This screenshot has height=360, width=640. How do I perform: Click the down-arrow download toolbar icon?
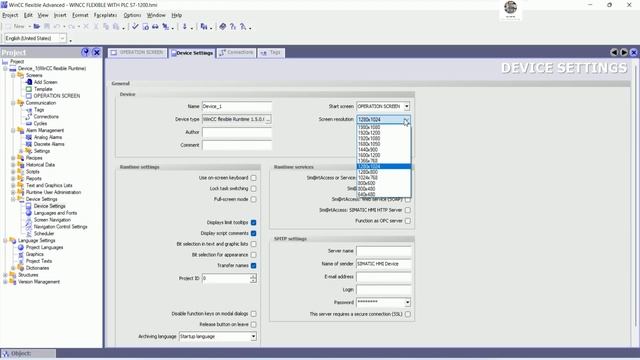[184, 27]
